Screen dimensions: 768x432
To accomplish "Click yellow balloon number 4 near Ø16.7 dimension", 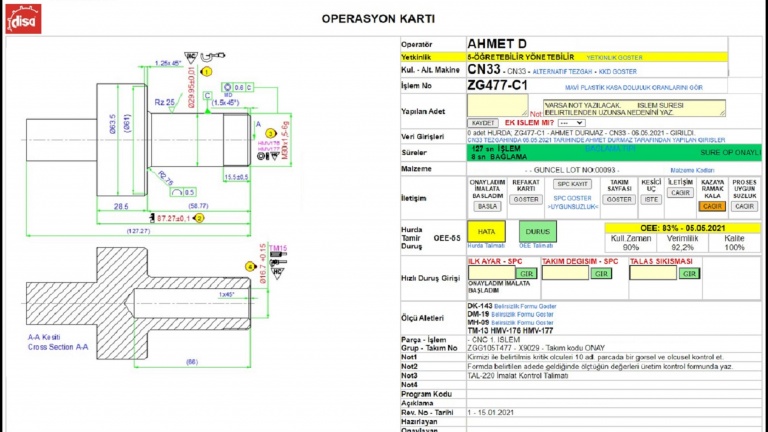I will coord(250,266).
